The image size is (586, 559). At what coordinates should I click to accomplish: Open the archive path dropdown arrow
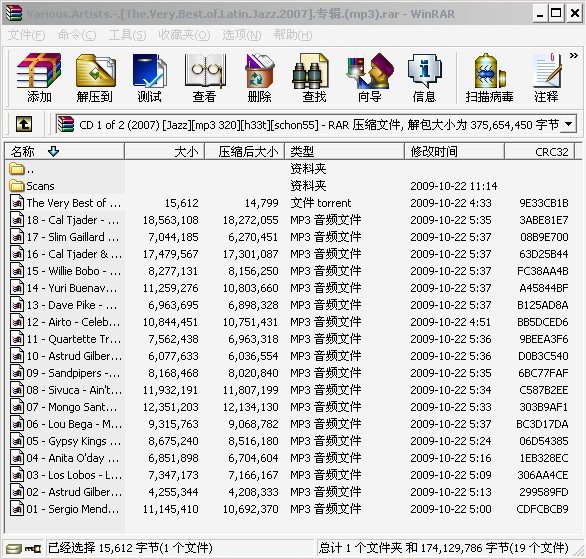[x=568, y=124]
